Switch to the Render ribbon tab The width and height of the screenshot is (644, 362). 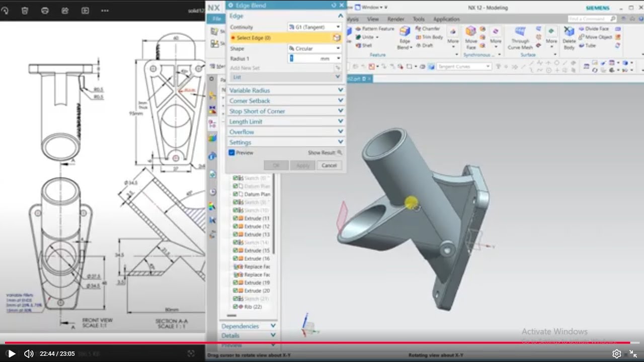[x=396, y=19]
